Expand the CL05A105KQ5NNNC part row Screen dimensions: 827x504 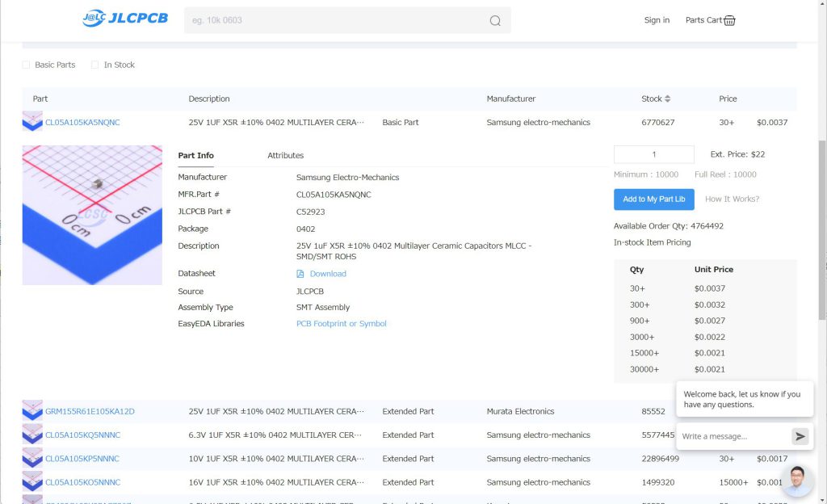coord(82,435)
